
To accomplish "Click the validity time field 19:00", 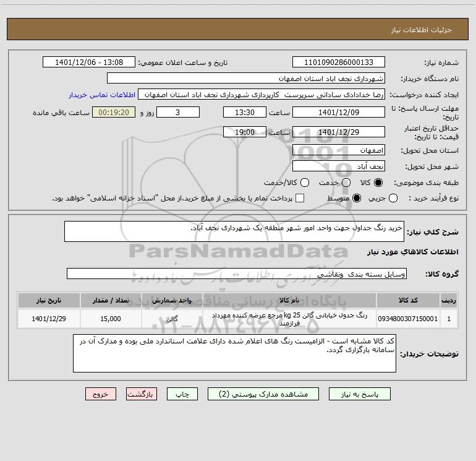I will (x=245, y=132).
